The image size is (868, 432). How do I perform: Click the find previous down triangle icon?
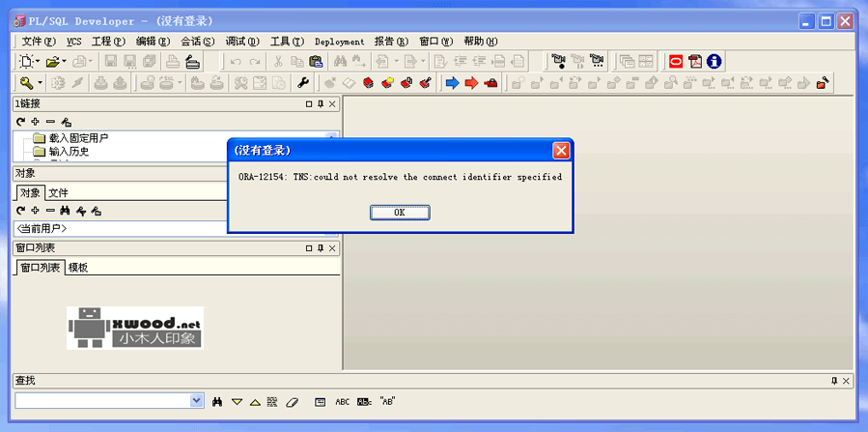point(237,402)
